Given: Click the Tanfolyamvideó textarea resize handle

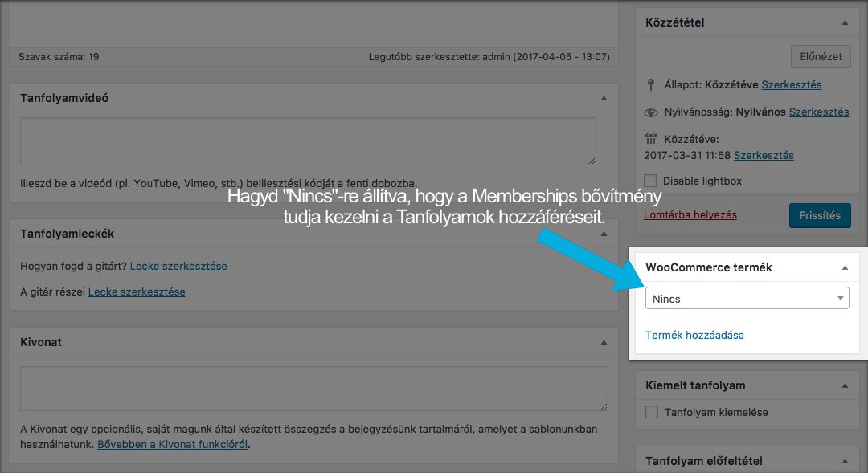Looking at the screenshot, I should tap(592, 161).
